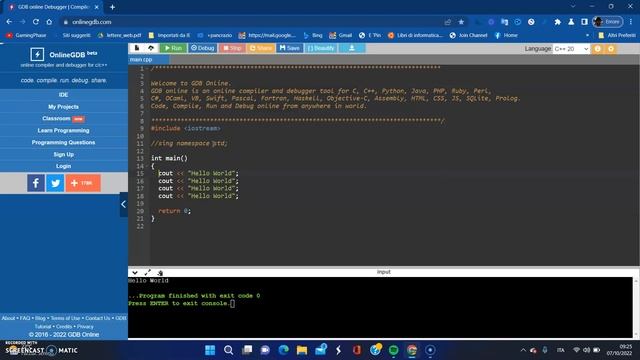Open the Language dropdown showing C++ 20

pyautogui.click(x=571, y=49)
